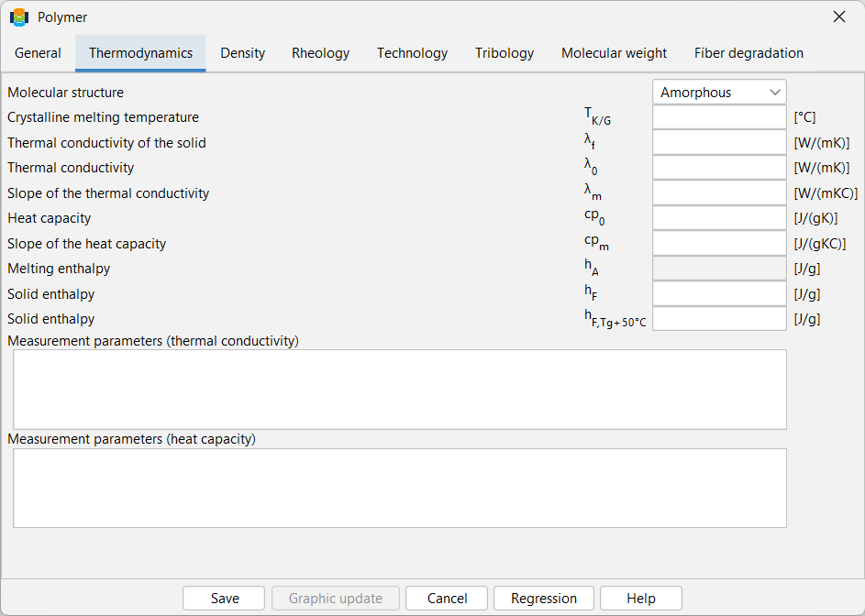Click the Measurement parameters (heat capacity) text area
Screen dimensions: 865x616
(400, 488)
